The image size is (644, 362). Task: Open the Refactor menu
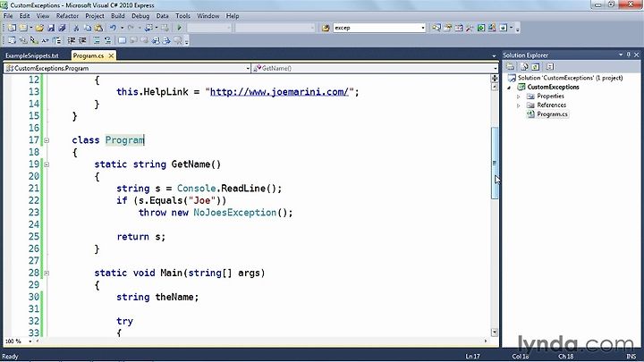67,16
